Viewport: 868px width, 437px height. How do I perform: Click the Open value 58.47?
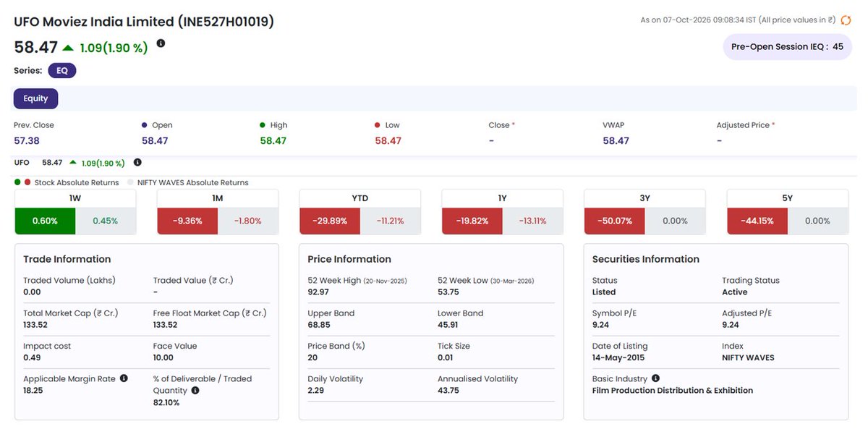tap(155, 140)
